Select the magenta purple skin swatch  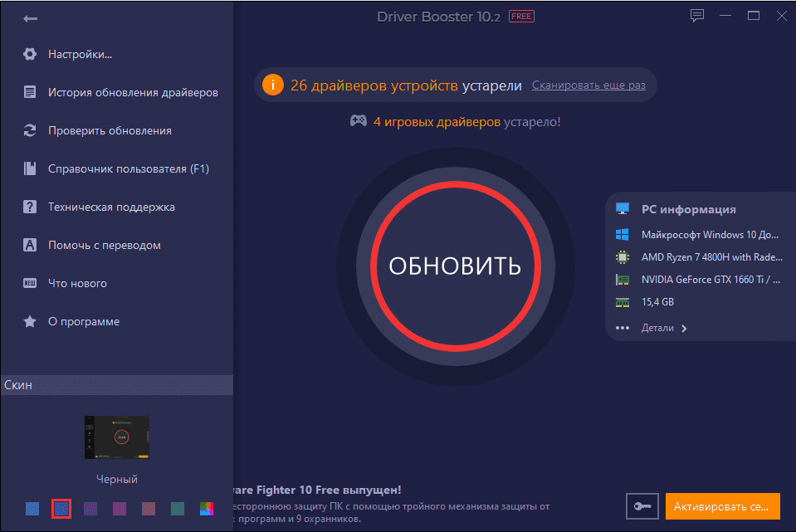pos(120,508)
